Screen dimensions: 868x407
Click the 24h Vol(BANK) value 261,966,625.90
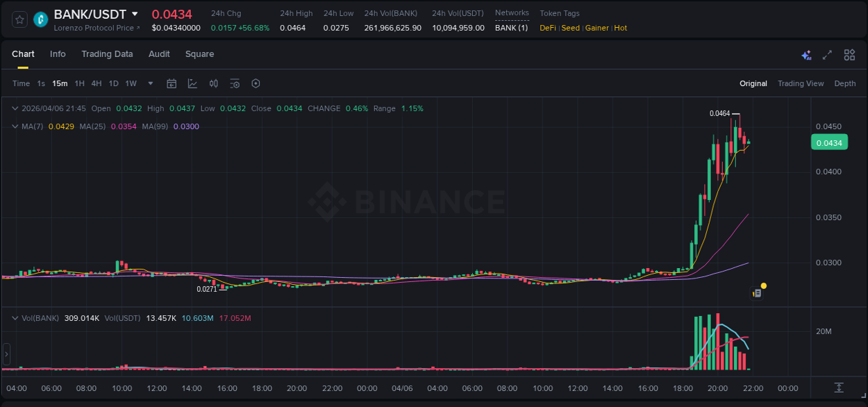pos(392,28)
